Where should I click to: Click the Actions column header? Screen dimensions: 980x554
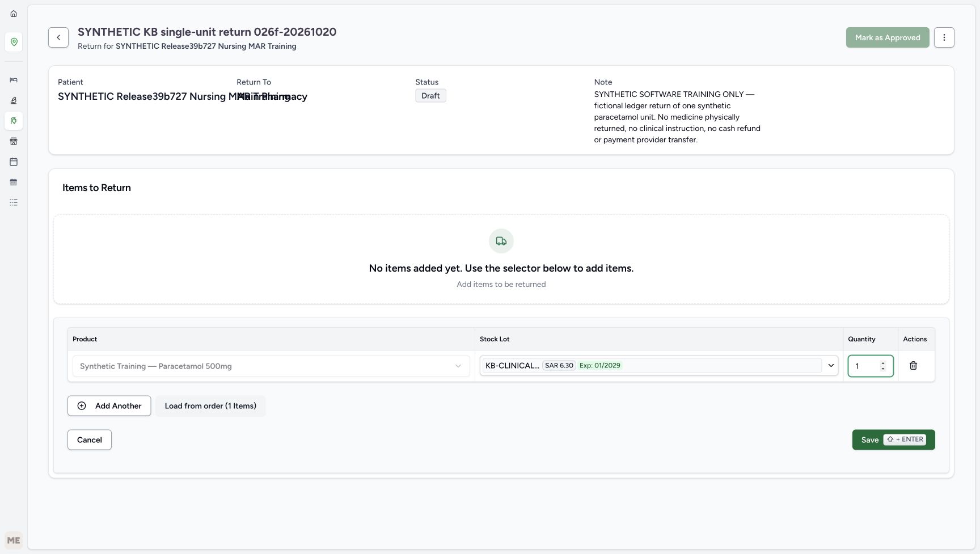coord(915,339)
